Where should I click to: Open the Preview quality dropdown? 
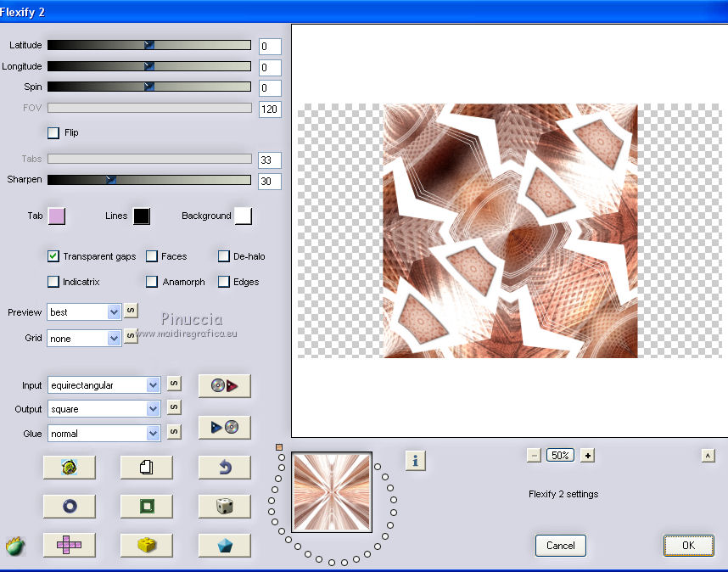click(84, 312)
